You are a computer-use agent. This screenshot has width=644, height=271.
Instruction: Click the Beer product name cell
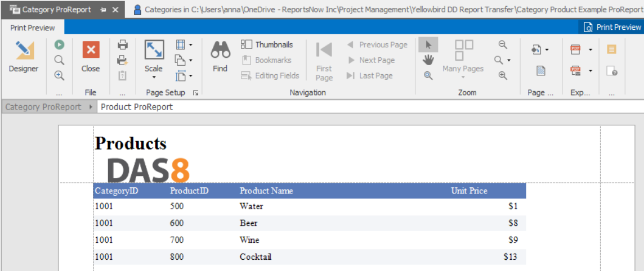pos(248,223)
